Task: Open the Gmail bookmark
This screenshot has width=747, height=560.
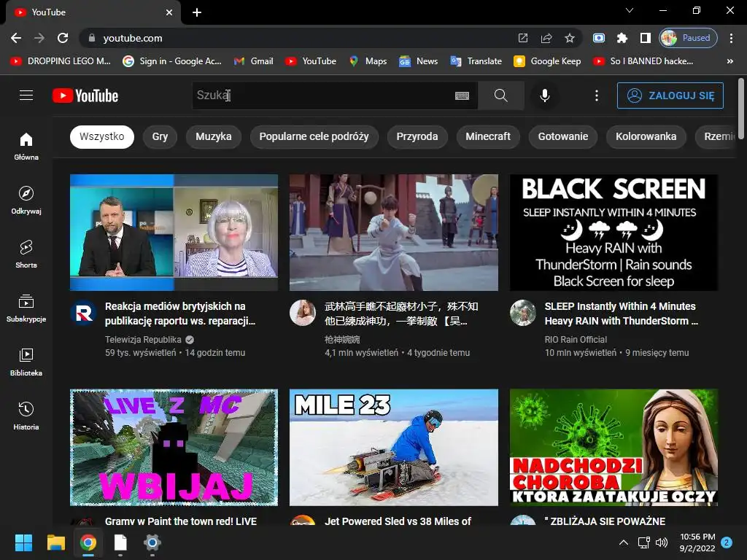Action: pos(253,61)
